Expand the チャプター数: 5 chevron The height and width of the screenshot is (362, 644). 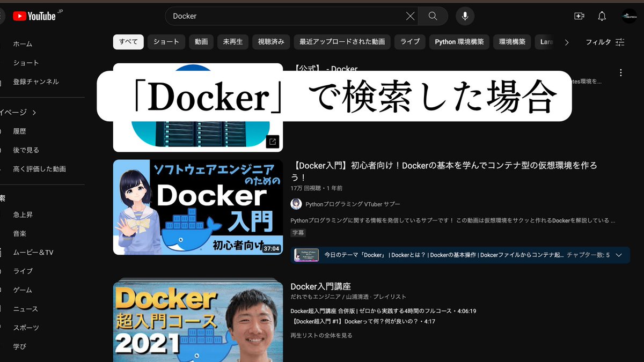(x=619, y=255)
